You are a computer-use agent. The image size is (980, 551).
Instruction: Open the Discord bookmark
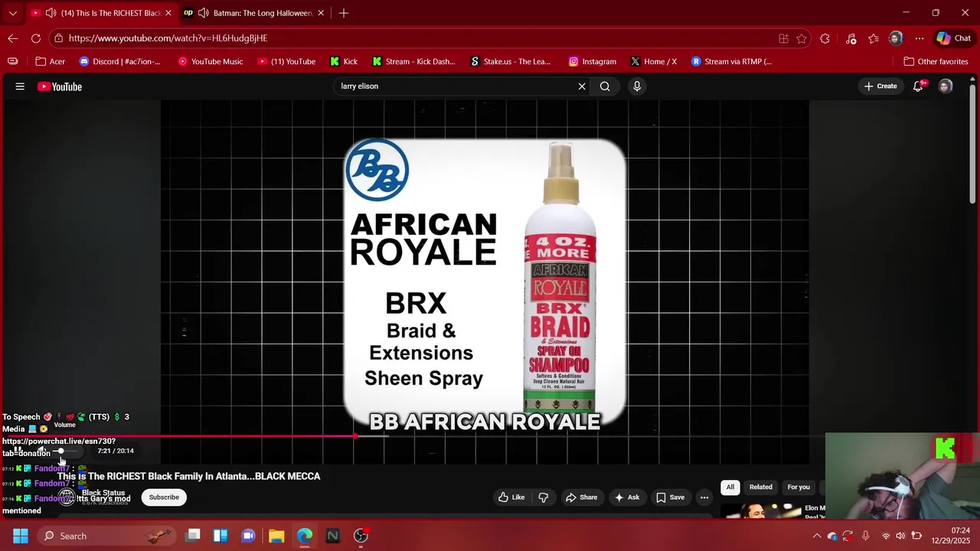click(120, 61)
